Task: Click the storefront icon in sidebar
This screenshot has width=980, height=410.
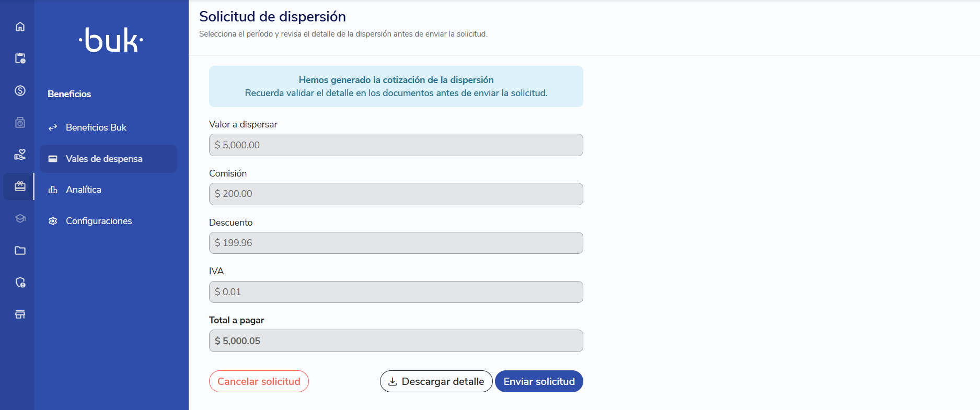Action: point(20,314)
